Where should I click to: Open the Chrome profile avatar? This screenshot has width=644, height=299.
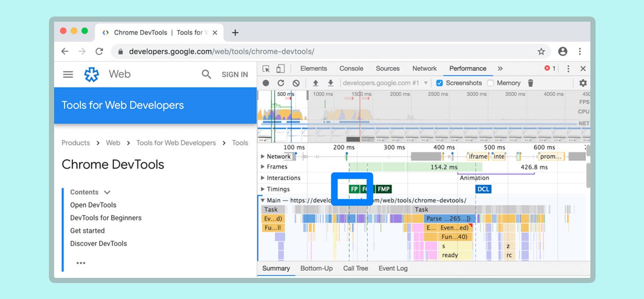pos(563,52)
